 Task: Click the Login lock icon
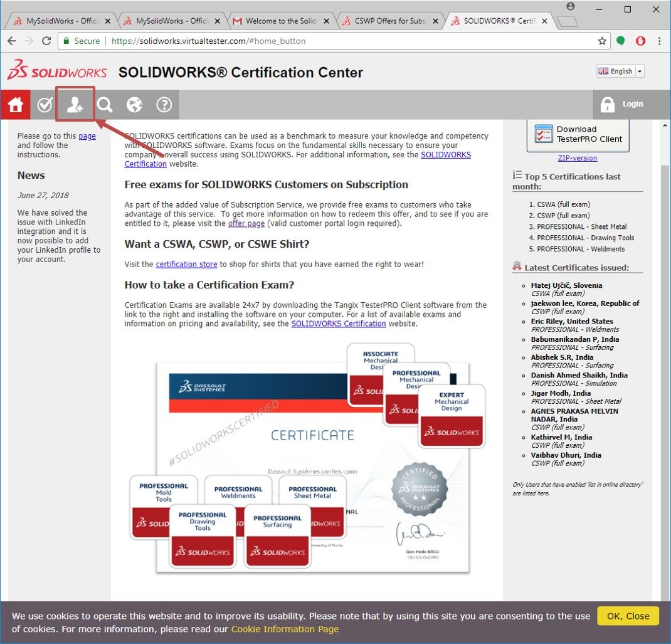pyautogui.click(x=608, y=104)
